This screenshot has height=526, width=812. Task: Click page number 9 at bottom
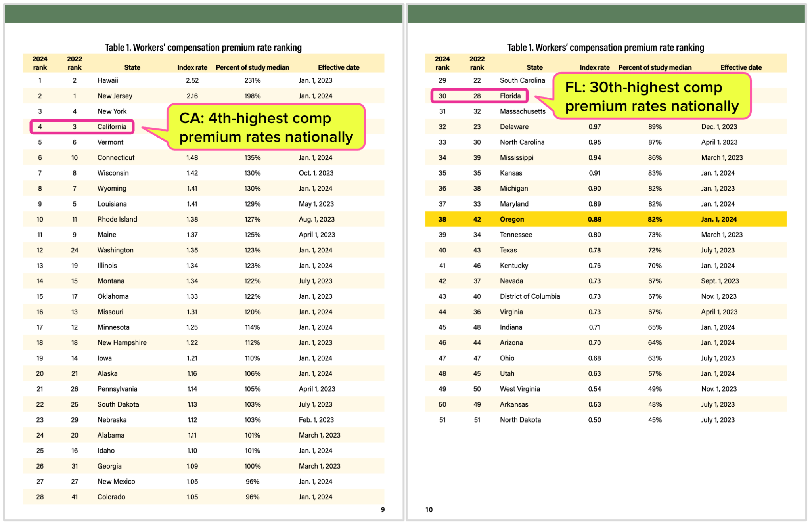[x=383, y=510]
